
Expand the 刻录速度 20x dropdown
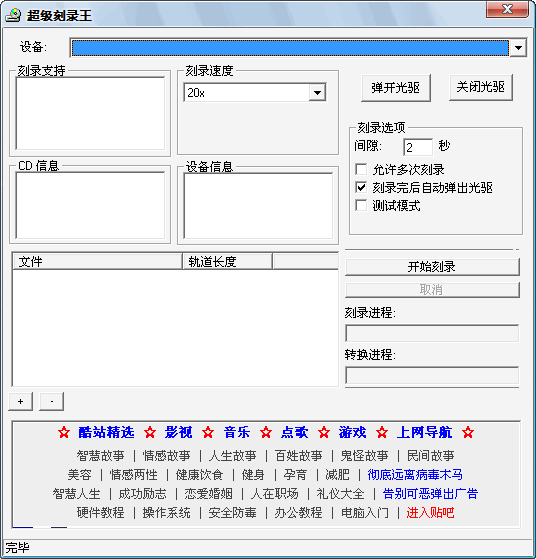click(x=317, y=93)
